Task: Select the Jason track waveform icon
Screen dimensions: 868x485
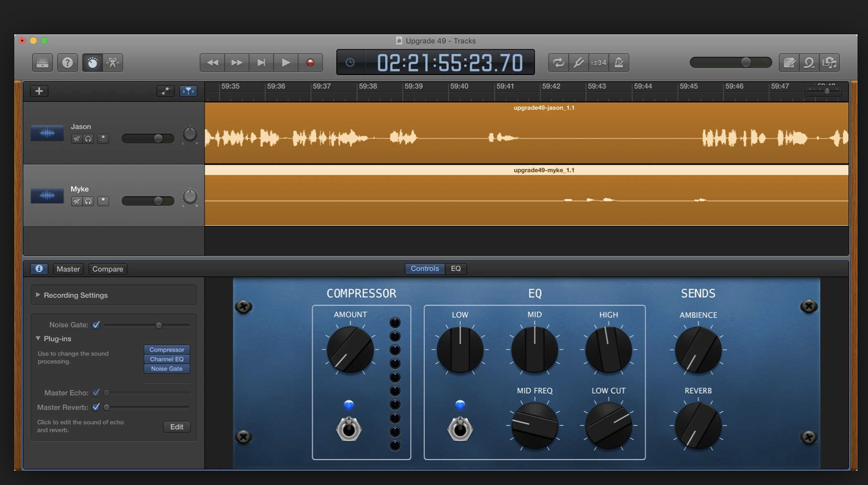Action: pyautogui.click(x=47, y=133)
